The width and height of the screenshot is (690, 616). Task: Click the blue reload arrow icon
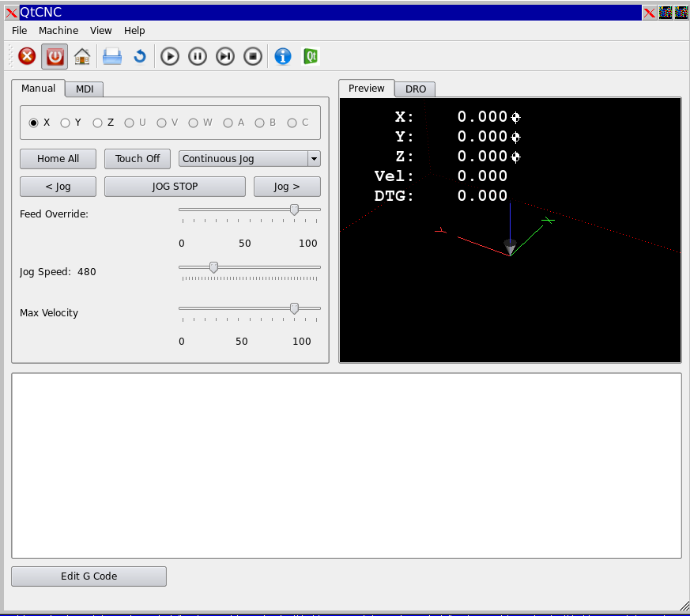point(140,56)
